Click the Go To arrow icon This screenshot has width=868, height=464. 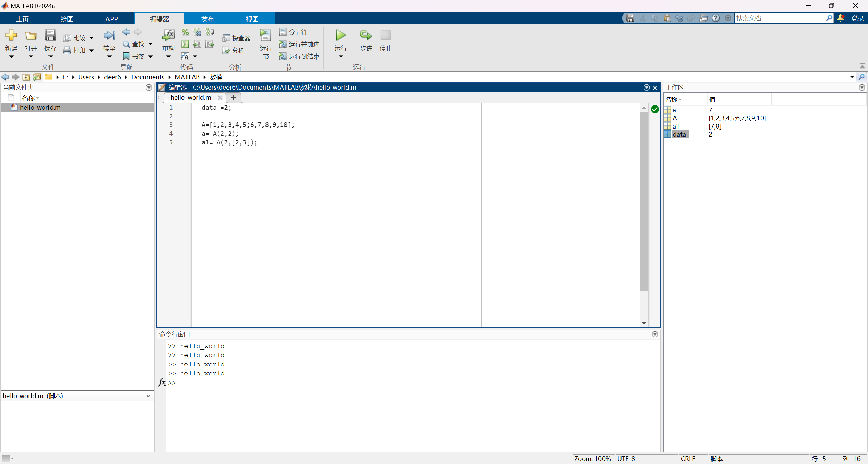coord(109,35)
